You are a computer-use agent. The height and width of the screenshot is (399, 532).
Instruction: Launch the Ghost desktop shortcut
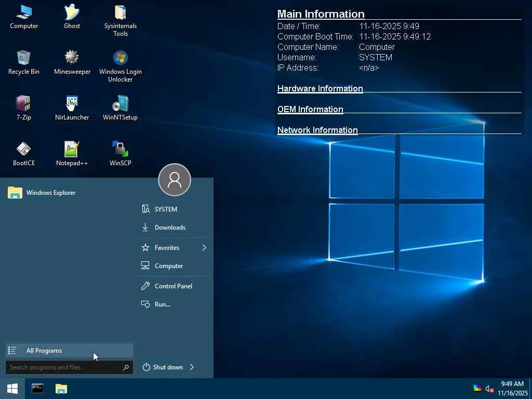(x=72, y=16)
